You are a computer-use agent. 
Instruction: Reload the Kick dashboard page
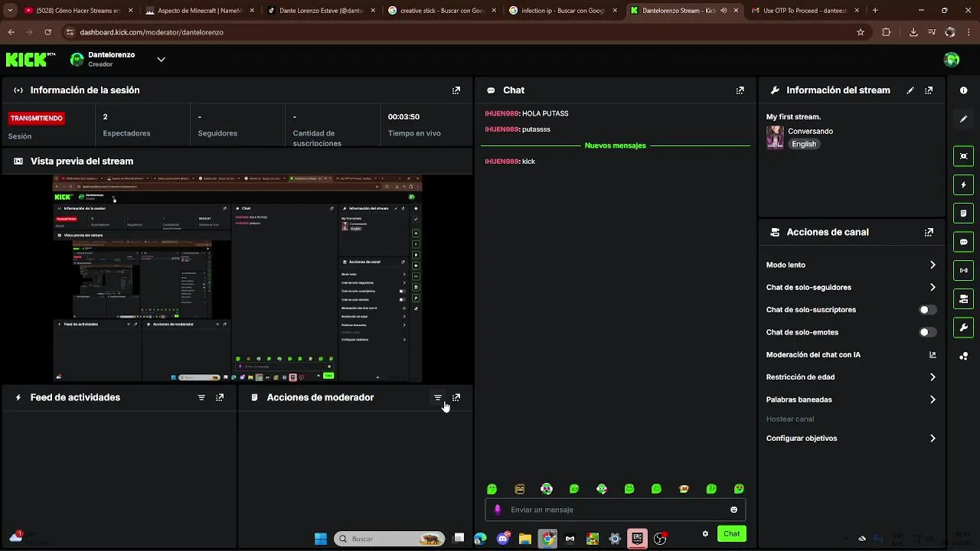[x=47, y=32]
